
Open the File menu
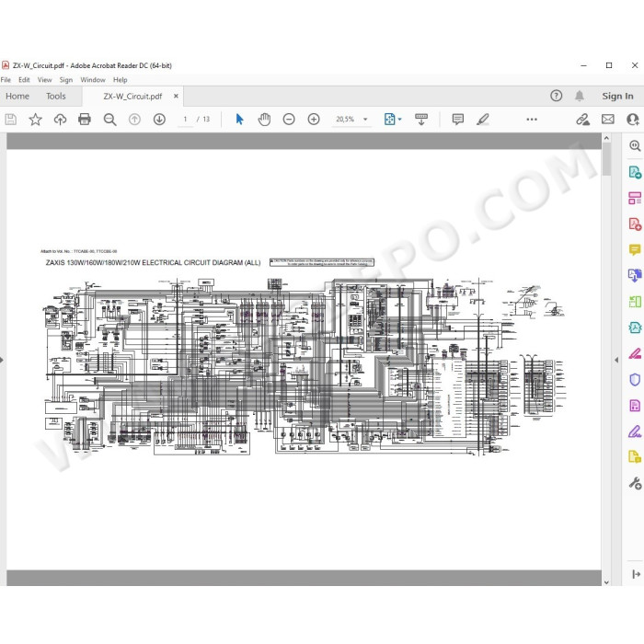click(6, 80)
